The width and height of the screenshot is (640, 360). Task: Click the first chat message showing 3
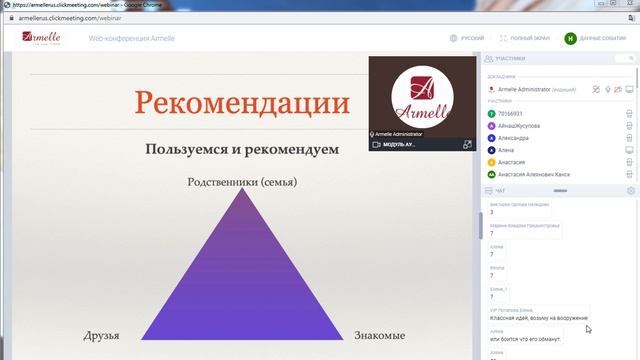(x=520, y=209)
